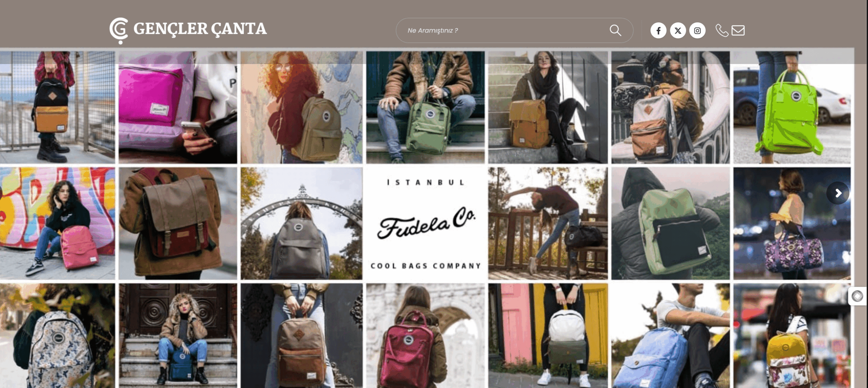Click the Gençler Çanta logo
The width and height of the screenshot is (868, 388).
click(x=188, y=30)
